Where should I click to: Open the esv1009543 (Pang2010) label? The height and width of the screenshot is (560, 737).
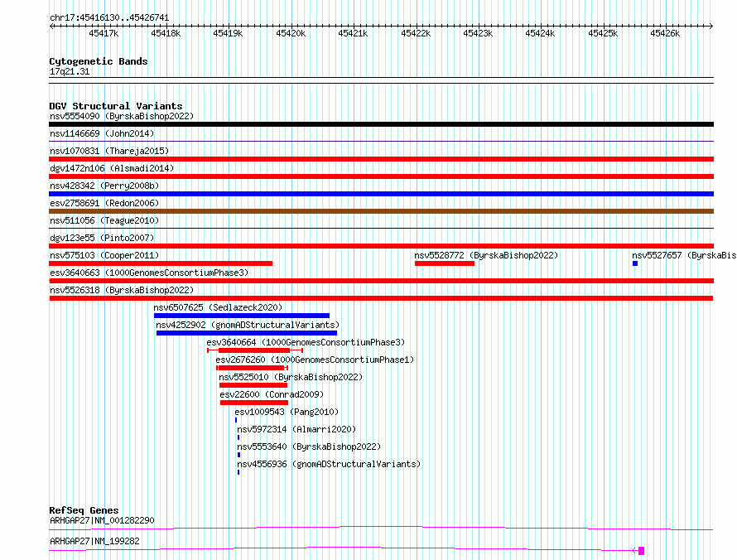[287, 412]
